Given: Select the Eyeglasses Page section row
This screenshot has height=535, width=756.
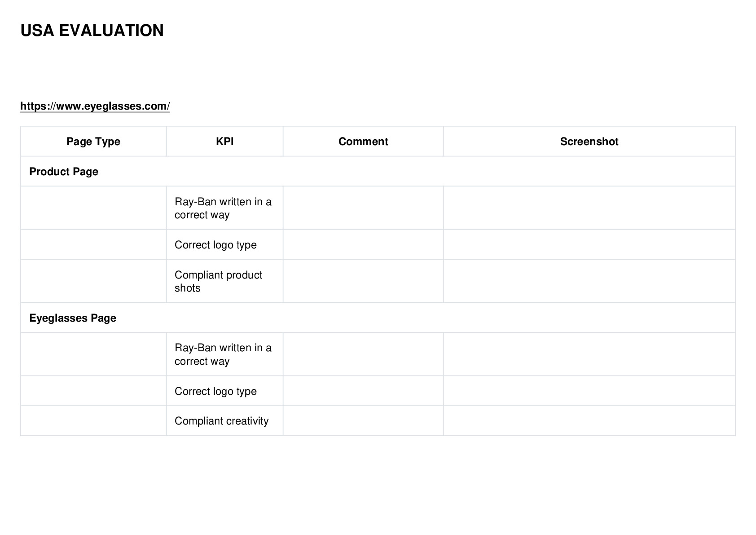Looking at the screenshot, I should [378, 318].
